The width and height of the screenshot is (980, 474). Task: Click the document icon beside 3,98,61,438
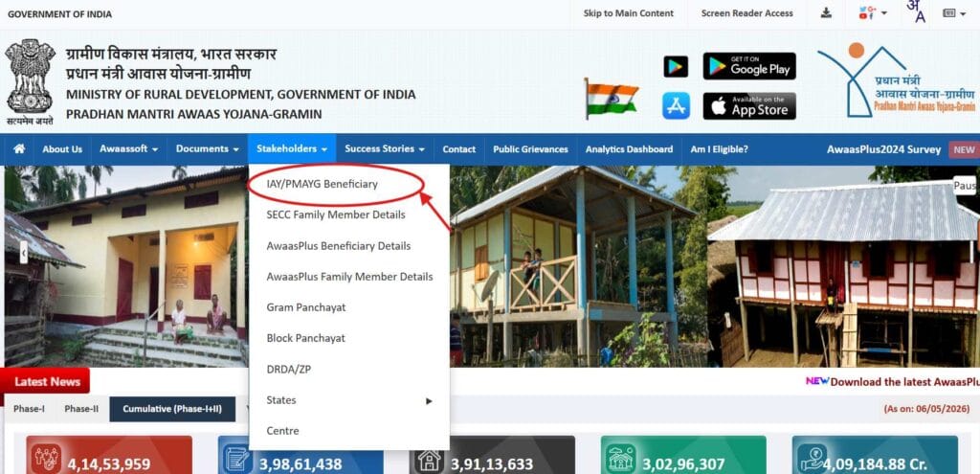[x=238, y=459]
